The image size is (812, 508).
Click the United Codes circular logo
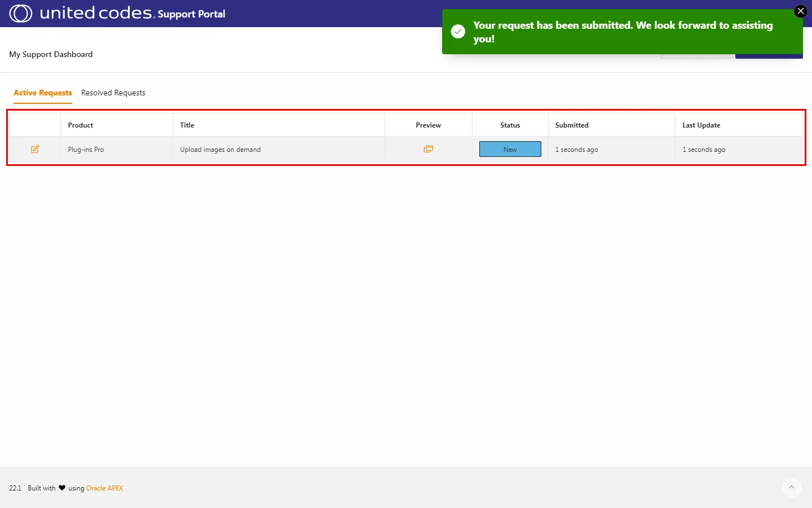coord(21,14)
